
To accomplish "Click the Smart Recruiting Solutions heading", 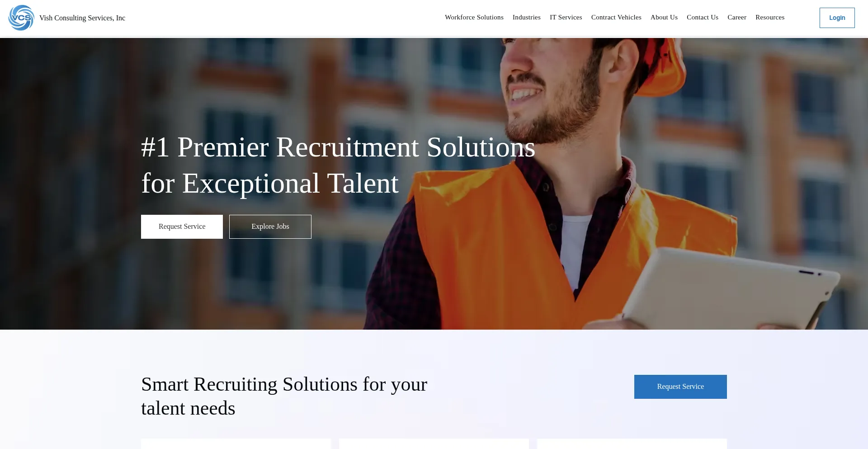I will 284,396.
